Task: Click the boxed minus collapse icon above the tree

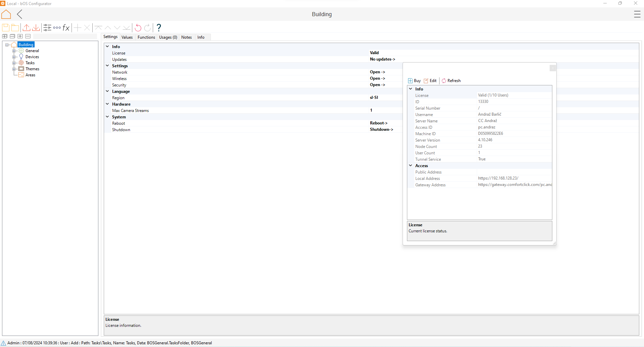Action: coord(28,36)
